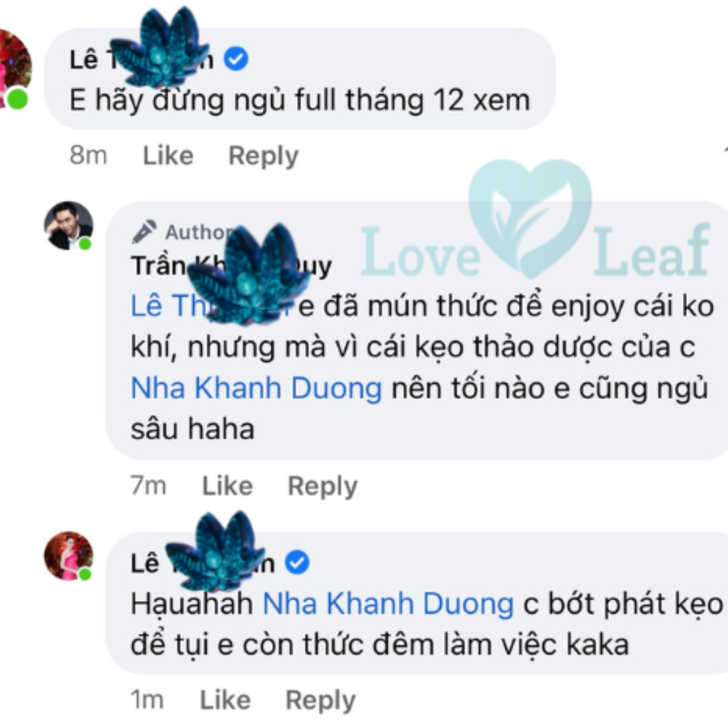Click the 8m timestamp

pos(88,155)
